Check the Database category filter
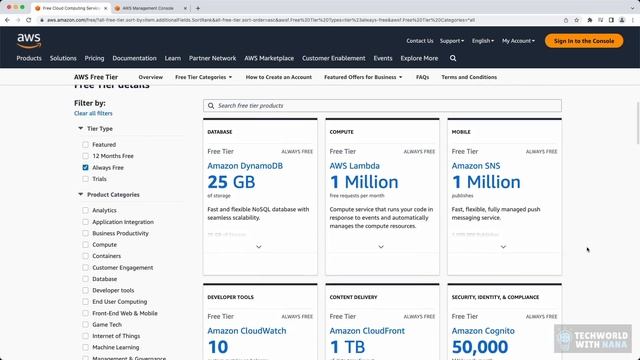 pos(85,279)
